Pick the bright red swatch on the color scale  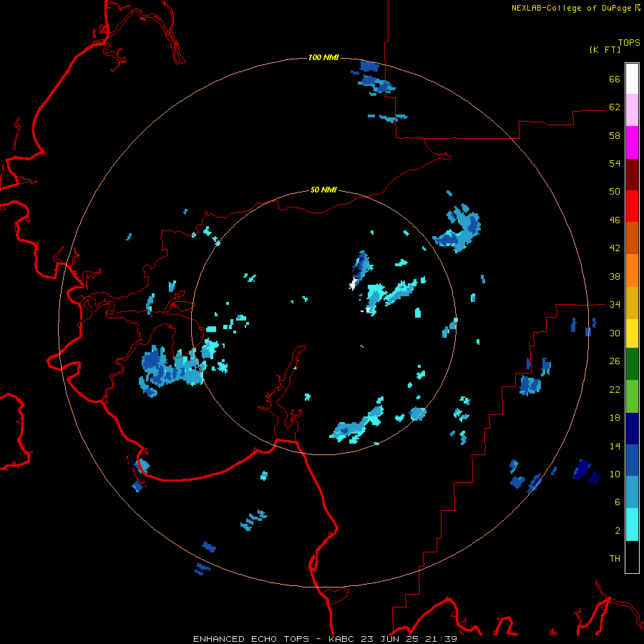point(632,206)
